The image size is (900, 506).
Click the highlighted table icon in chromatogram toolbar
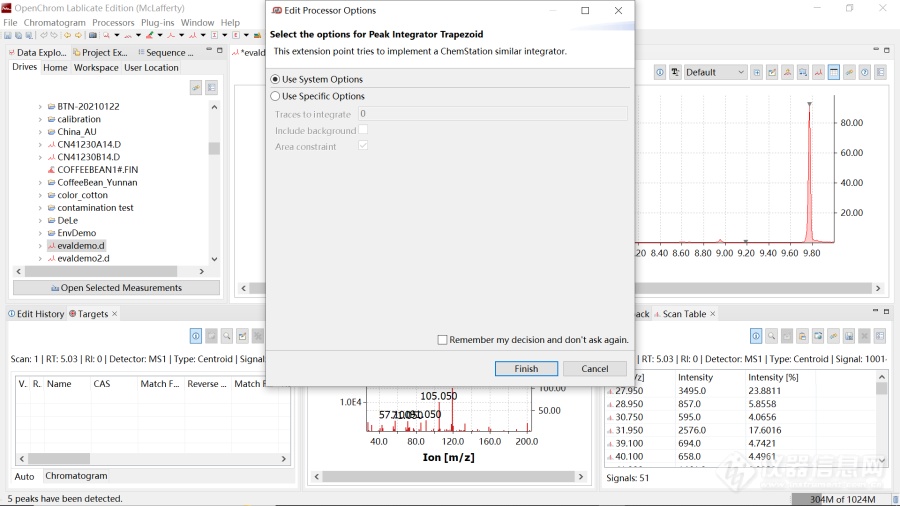(833, 72)
